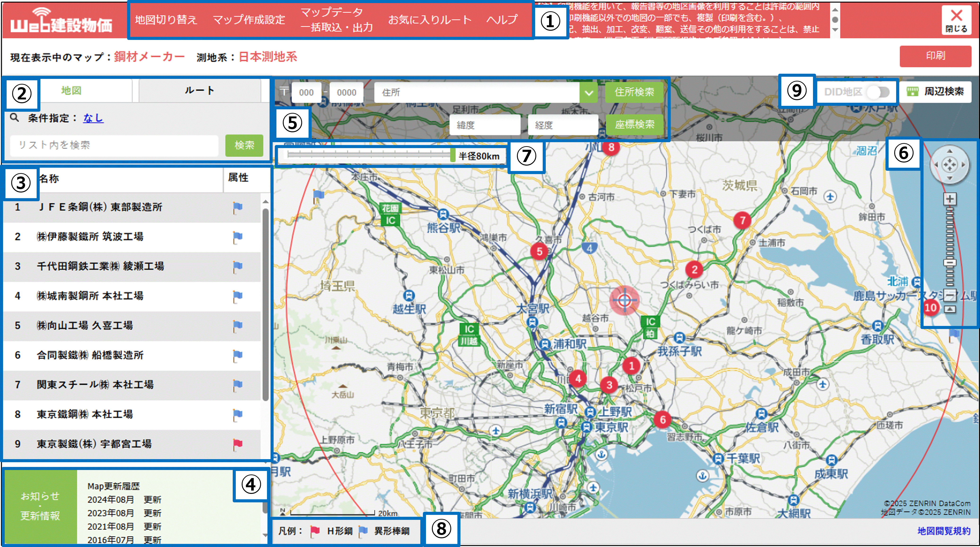Viewport: 980px width, 547px height.
Task: Click the facility list scrollbar
Action: pos(265,304)
